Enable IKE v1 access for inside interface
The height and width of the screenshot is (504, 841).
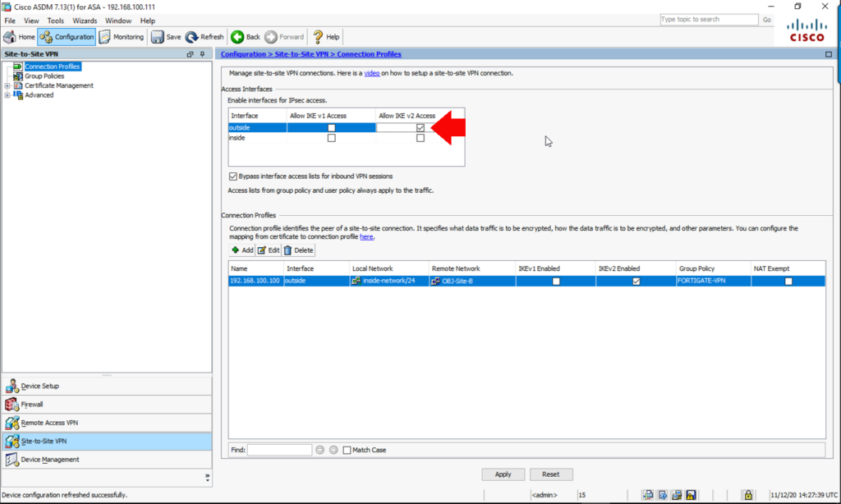click(x=332, y=138)
